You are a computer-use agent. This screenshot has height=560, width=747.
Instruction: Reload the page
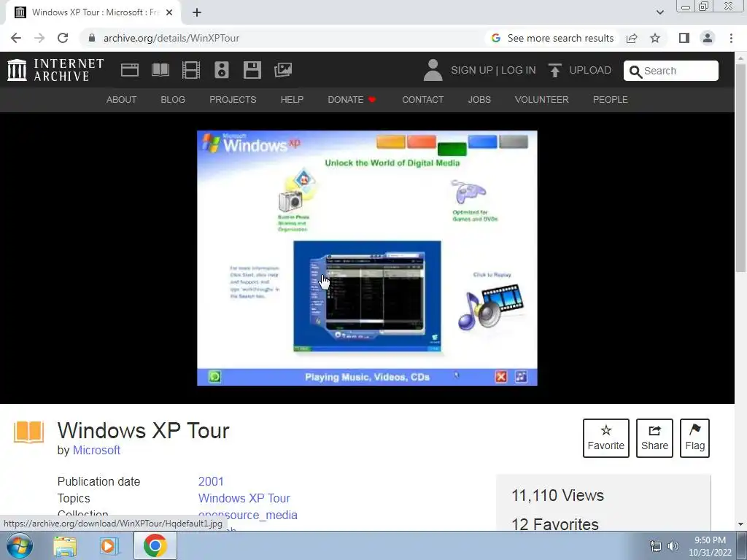click(63, 38)
